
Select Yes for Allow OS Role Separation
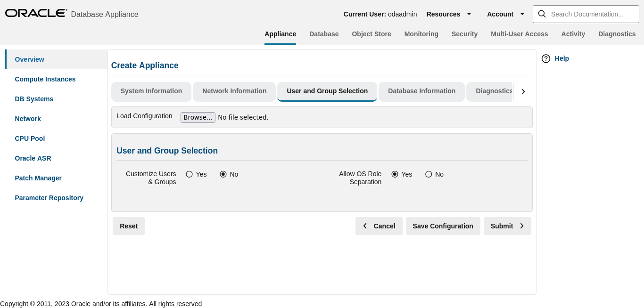pos(395,174)
